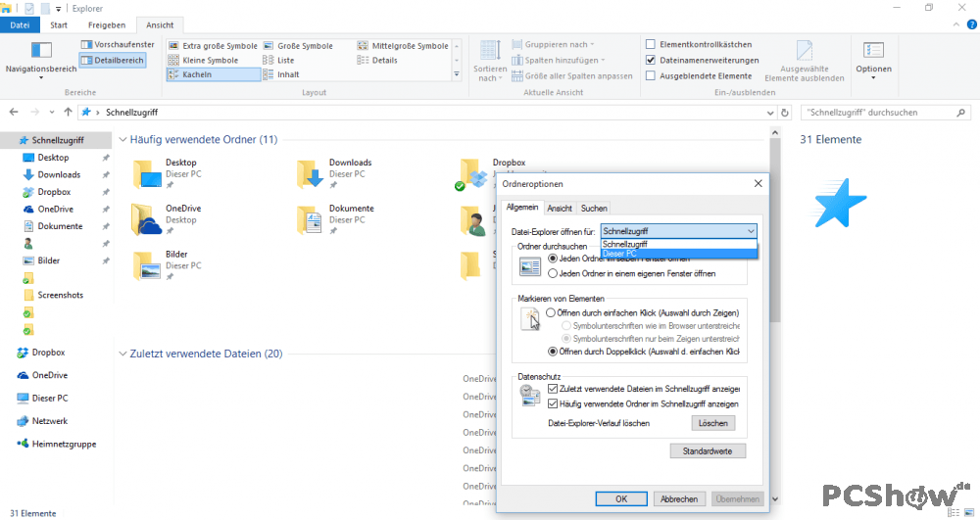
Task: Open the Dokumente folder tile
Action: click(335, 219)
